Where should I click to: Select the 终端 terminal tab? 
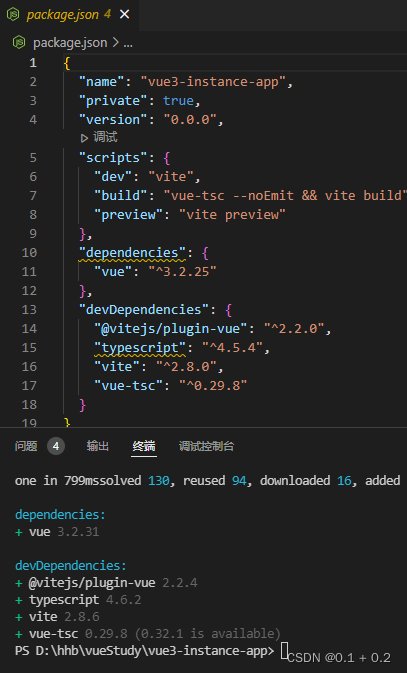tap(144, 446)
